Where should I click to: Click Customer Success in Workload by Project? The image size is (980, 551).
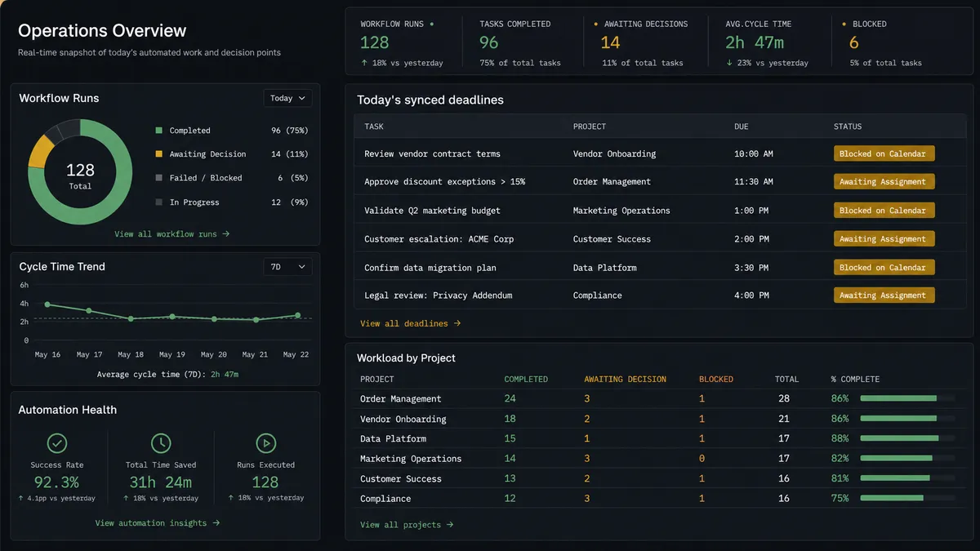click(401, 479)
